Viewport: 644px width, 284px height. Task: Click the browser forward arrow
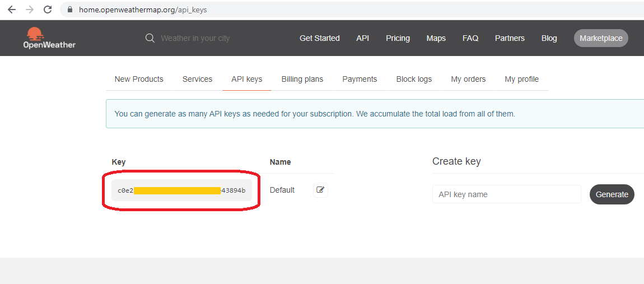[30, 10]
